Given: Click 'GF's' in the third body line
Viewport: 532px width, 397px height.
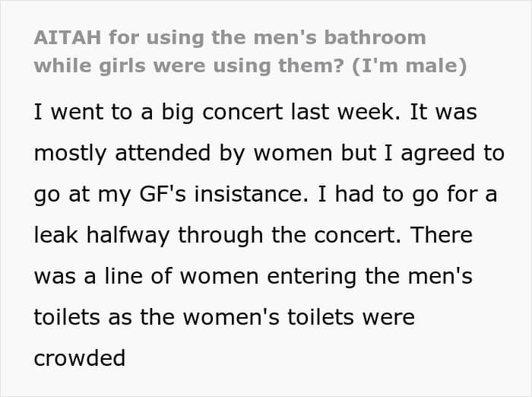Looking at the screenshot, I should (x=163, y=194).
